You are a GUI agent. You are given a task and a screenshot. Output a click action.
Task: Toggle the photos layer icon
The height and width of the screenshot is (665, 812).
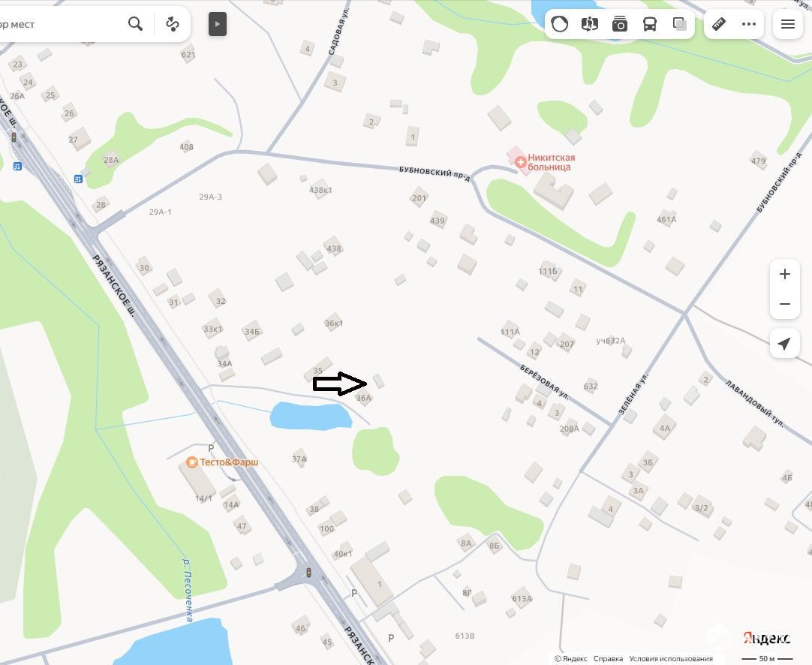click(619, 24)
